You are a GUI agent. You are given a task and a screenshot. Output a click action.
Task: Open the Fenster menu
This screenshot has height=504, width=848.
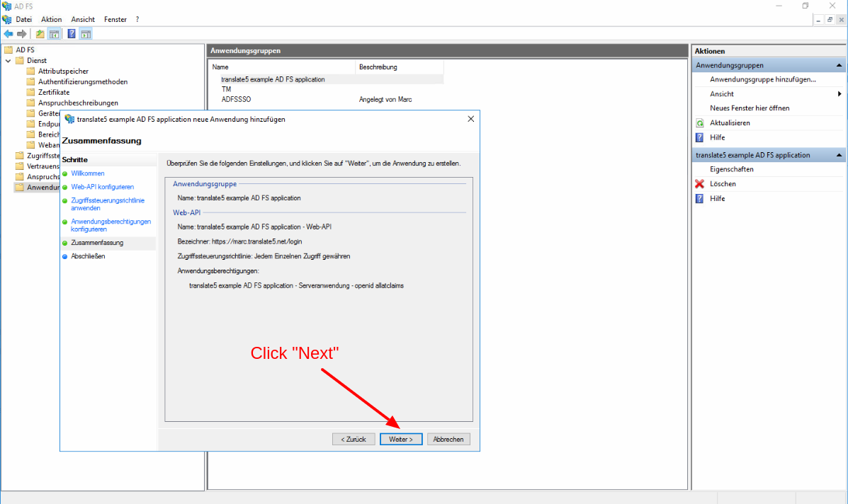115,19
